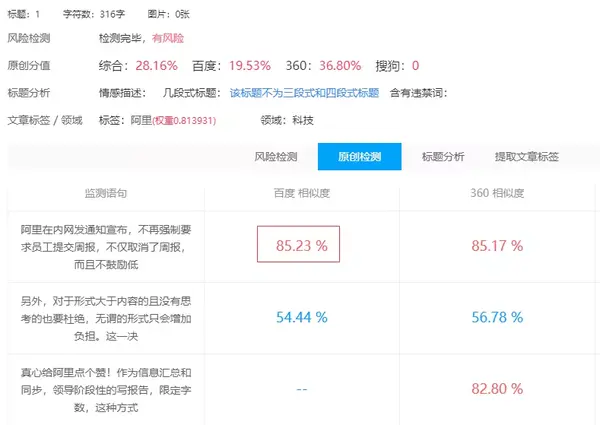Select the third sentence starting 真心给阿里点个赞
The height and width of the screenshot is (425, 600).
coord(106,390)
